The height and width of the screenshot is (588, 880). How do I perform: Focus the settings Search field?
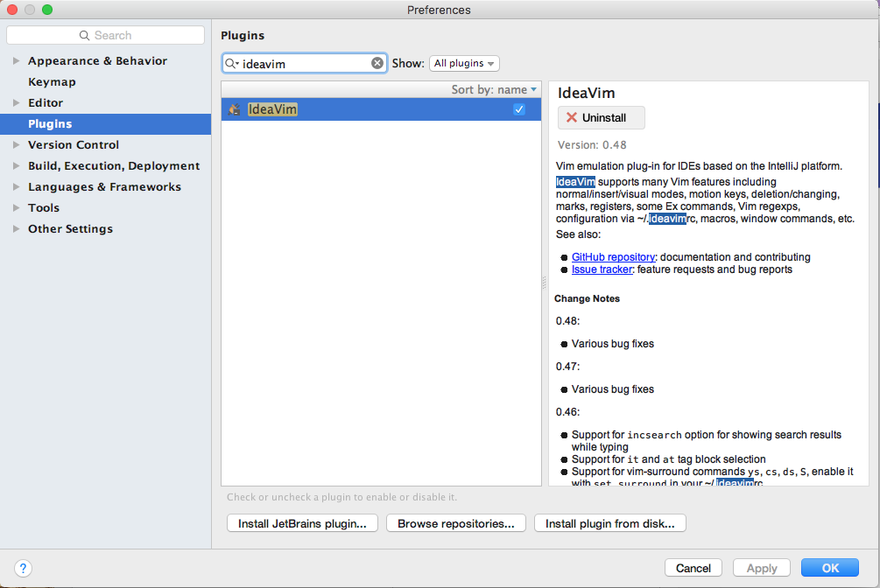click(x=105, y=35)
